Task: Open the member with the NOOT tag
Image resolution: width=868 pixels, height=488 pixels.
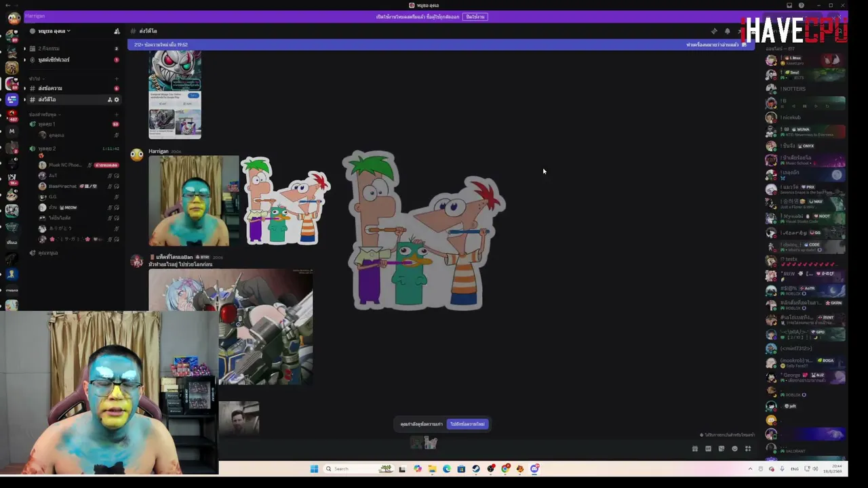Action: [806, 218]
